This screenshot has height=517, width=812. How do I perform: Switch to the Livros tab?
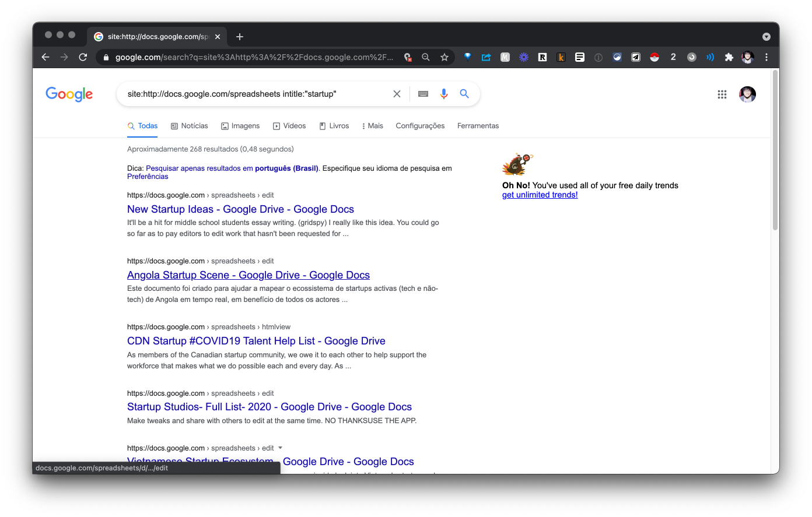[334, 126]
